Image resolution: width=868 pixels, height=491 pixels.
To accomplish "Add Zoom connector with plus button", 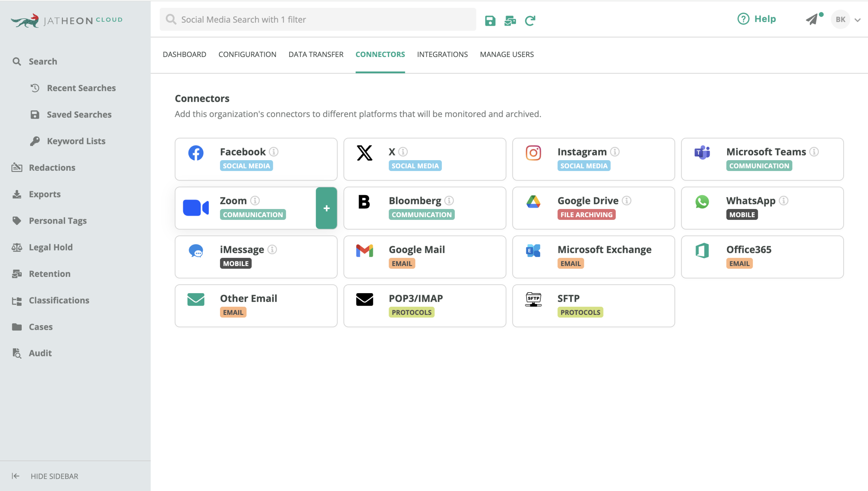I will [x=327, y=208].
